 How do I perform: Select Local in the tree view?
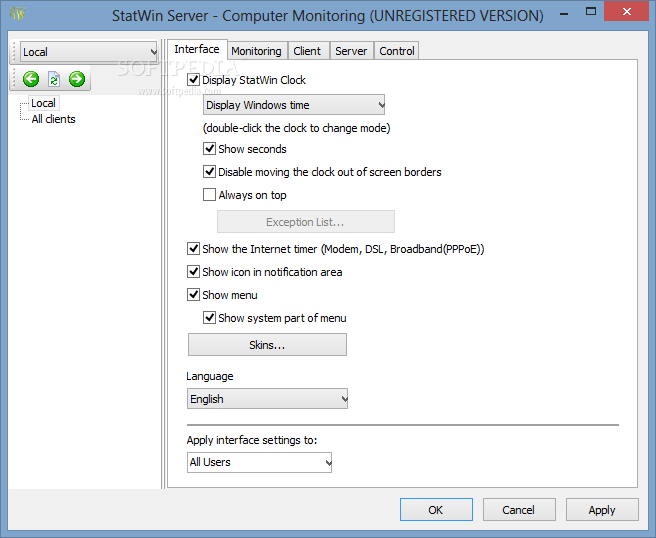(44, 103)
